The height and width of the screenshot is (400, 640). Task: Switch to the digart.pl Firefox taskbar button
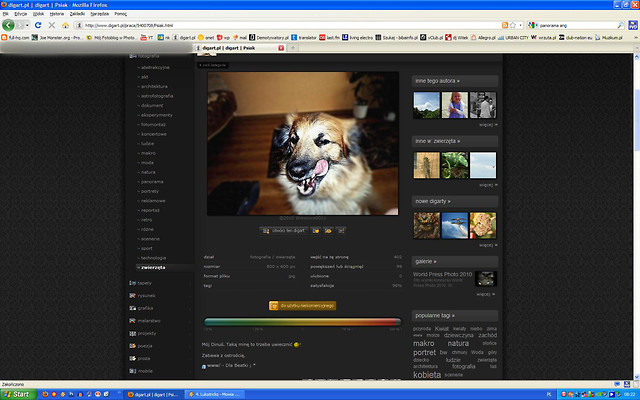[x=153, y=394]
